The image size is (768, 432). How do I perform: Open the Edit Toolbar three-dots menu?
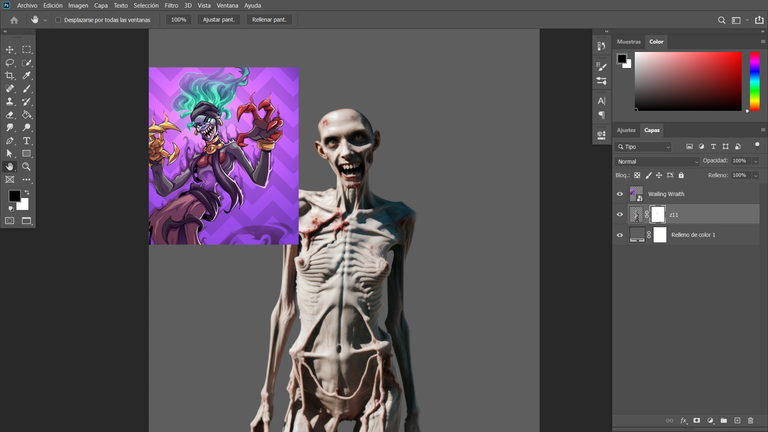point(26,179)
